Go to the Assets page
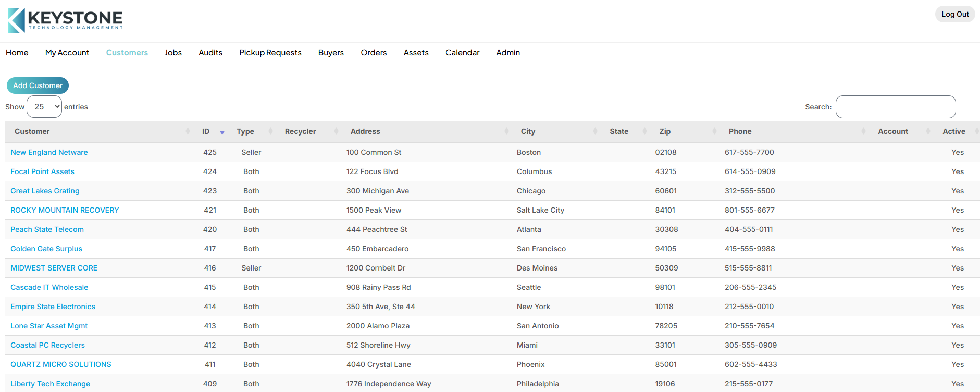 [x=416, y=53]
